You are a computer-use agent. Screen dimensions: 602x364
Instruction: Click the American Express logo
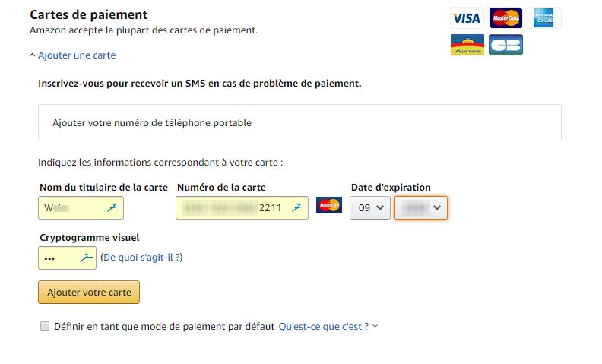point(543,18)
